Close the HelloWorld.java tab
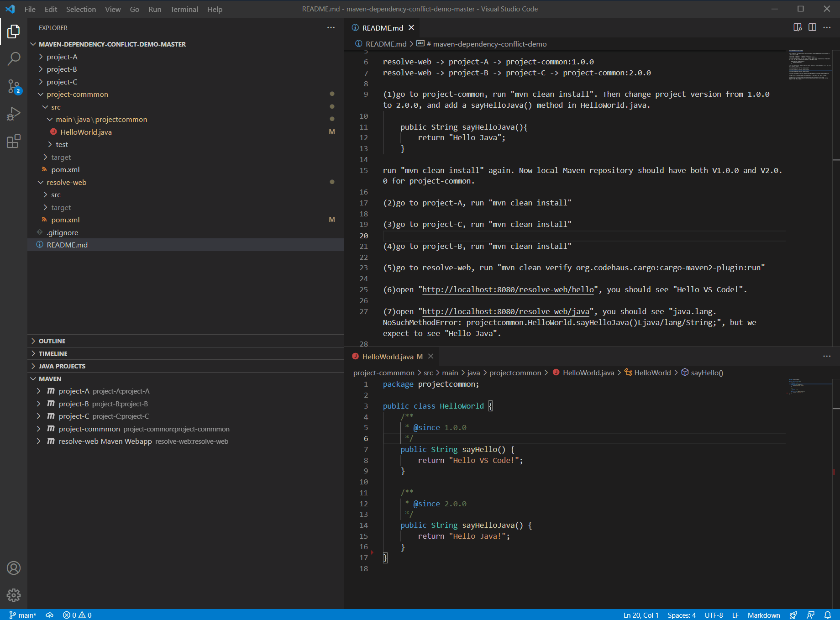The height and width of the screenshot is (620, 840). [x=430, y=356]
